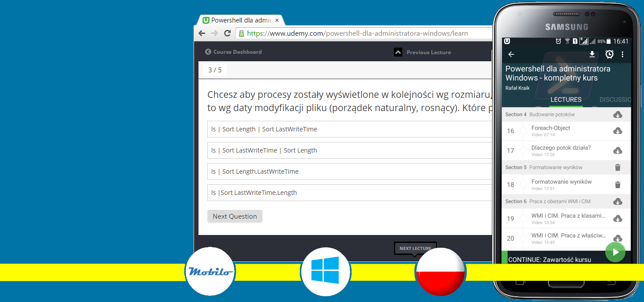Download lecture 17 Dlaczego potok działa?
The image size is (644, 302).
coord(618,150)
